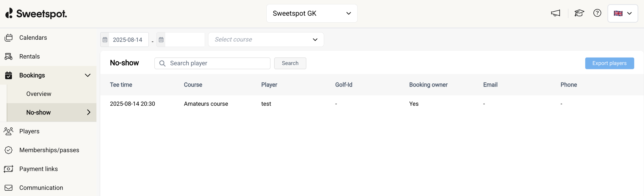Open the Sweetspot GK club dropdown
The height and width of the screenshot is (196, 644).
312,14
